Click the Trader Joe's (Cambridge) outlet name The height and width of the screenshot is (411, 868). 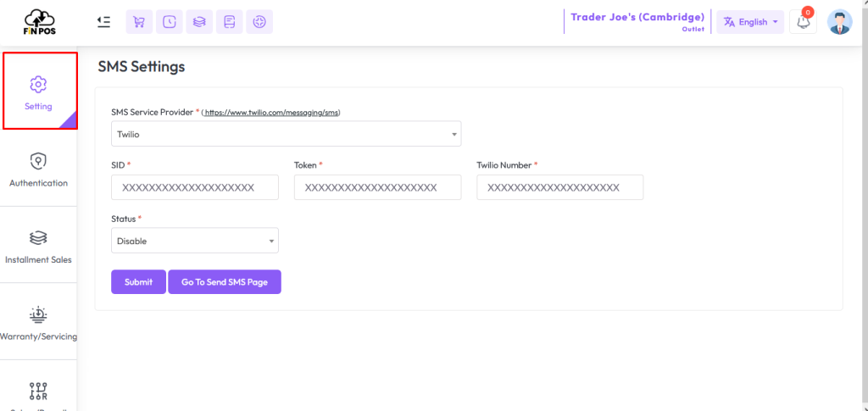point(637,17)
